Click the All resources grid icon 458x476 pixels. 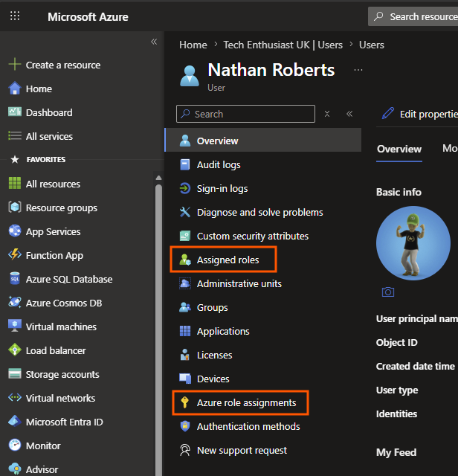15,184
